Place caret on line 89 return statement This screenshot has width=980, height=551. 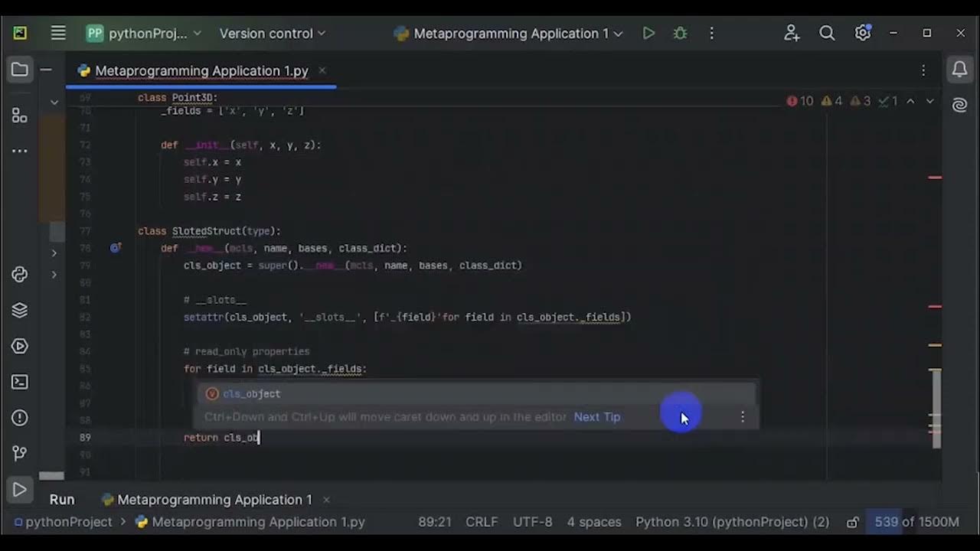(222, 438)
